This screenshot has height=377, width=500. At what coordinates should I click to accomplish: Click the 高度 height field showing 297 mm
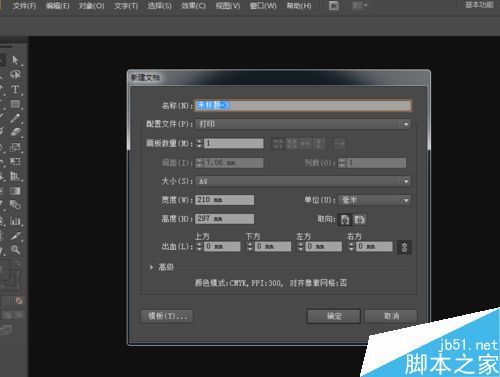point(224,219)
